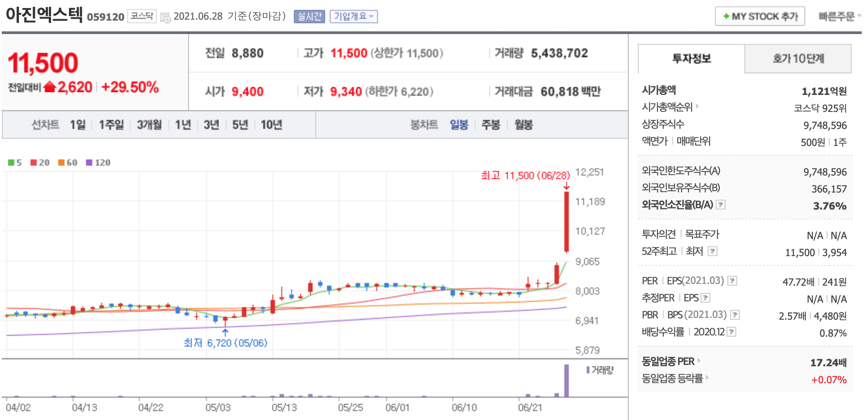Select the 1주일 line chart period
Viewport: 868px width, 420px height.
[111, 124]
